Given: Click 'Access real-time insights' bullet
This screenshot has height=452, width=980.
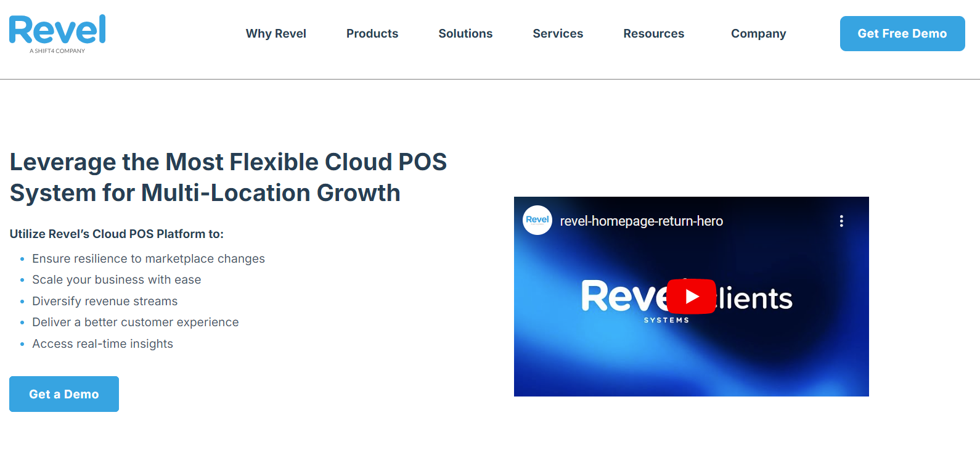Looking at the screenshot, I should click(x=102, y=343).
